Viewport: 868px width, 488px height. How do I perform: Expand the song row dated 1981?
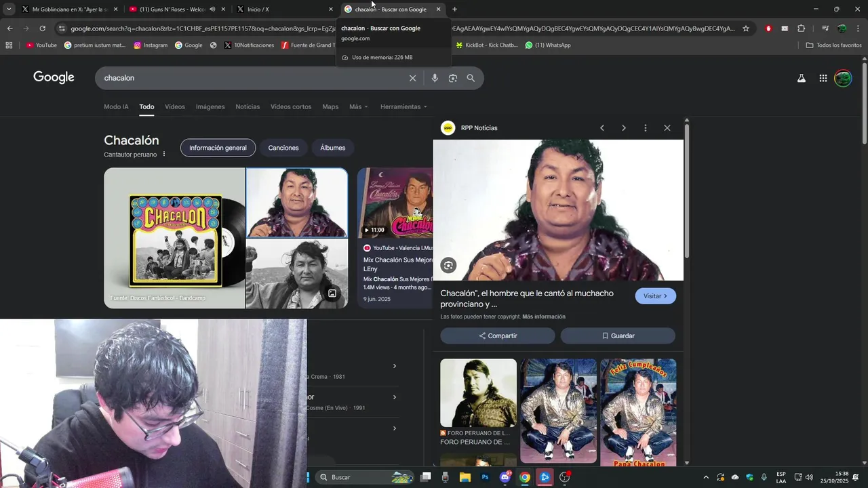pos(395,366)
